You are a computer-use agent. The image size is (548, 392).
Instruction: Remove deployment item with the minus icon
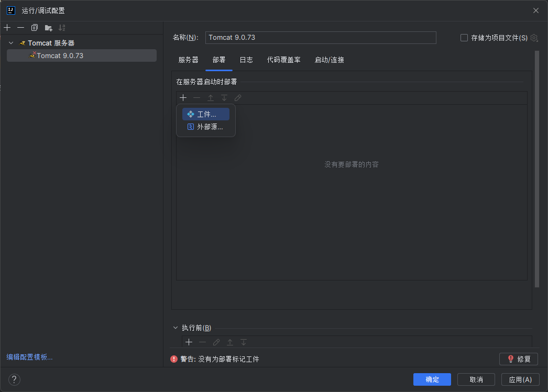197,98
